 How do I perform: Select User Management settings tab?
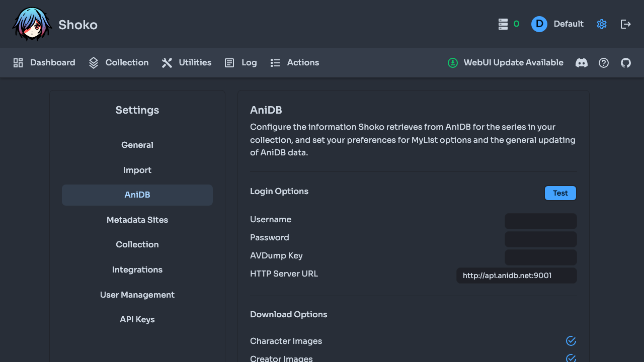137,295
